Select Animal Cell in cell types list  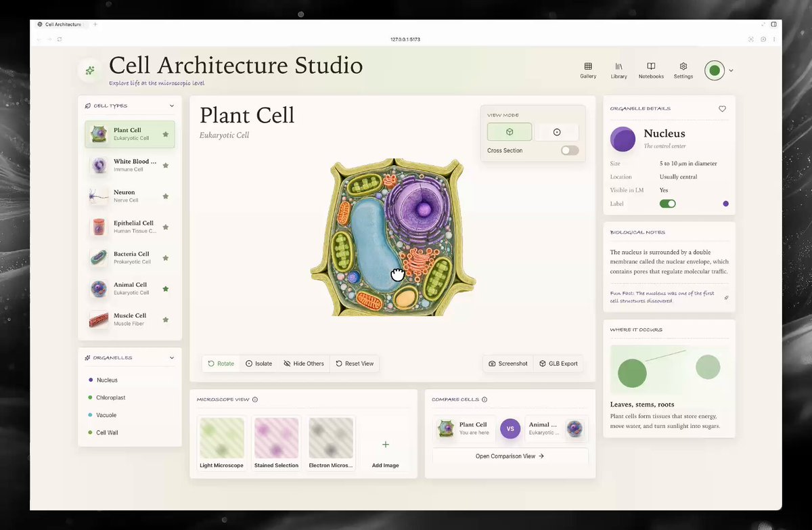point(129,289)
